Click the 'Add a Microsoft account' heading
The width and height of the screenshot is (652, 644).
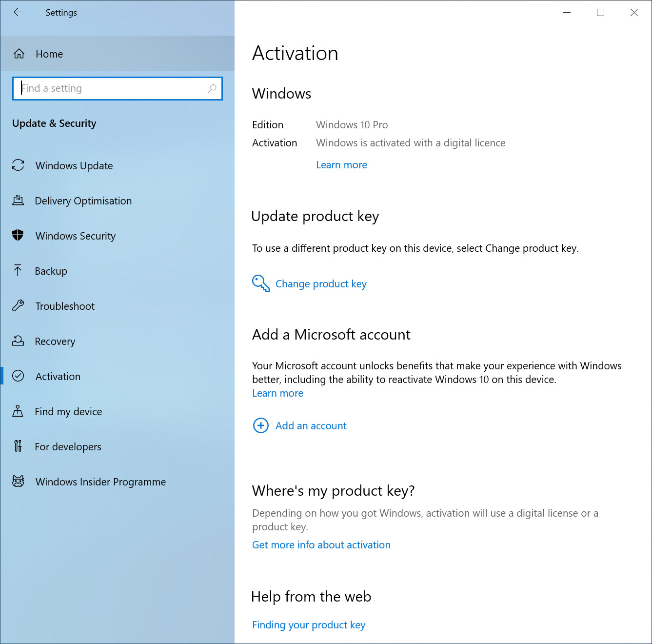pyautogui.click(x=331, y=335)
